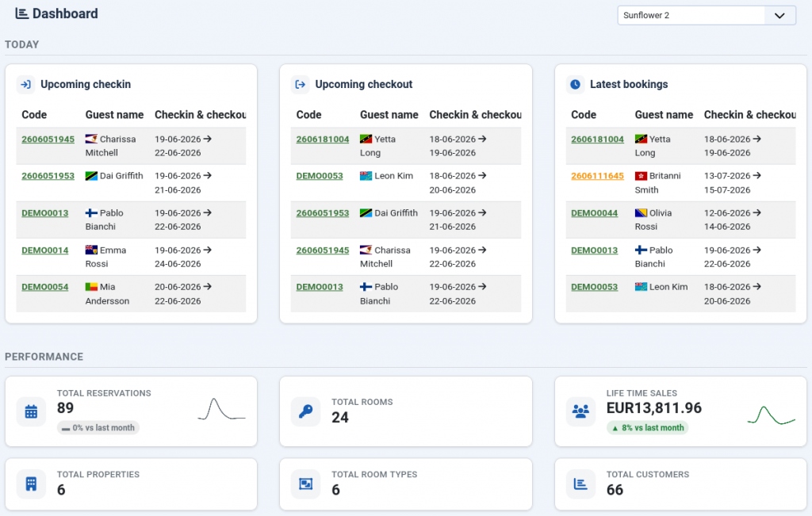Click guest name Emma Rossi

tap(105, 258)
